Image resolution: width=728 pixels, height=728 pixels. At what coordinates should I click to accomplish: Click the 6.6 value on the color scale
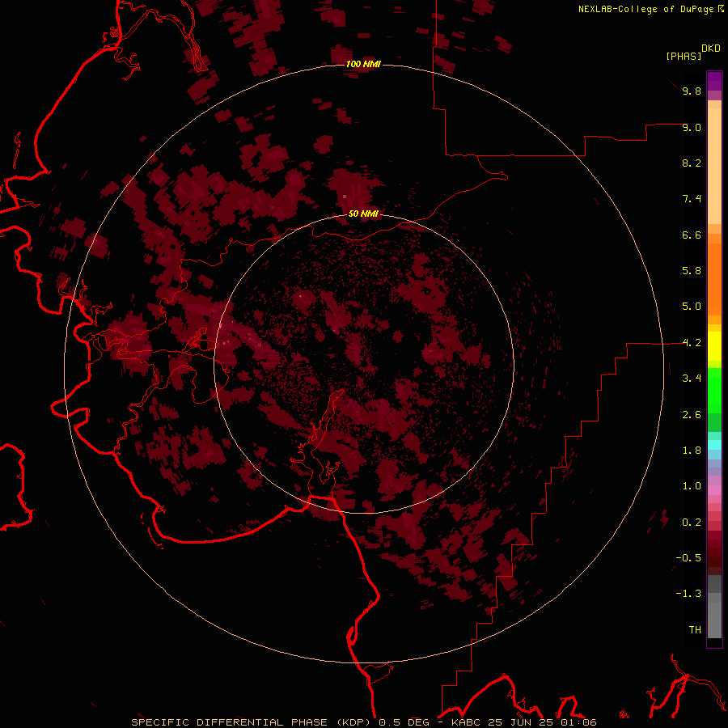(692, 235)
